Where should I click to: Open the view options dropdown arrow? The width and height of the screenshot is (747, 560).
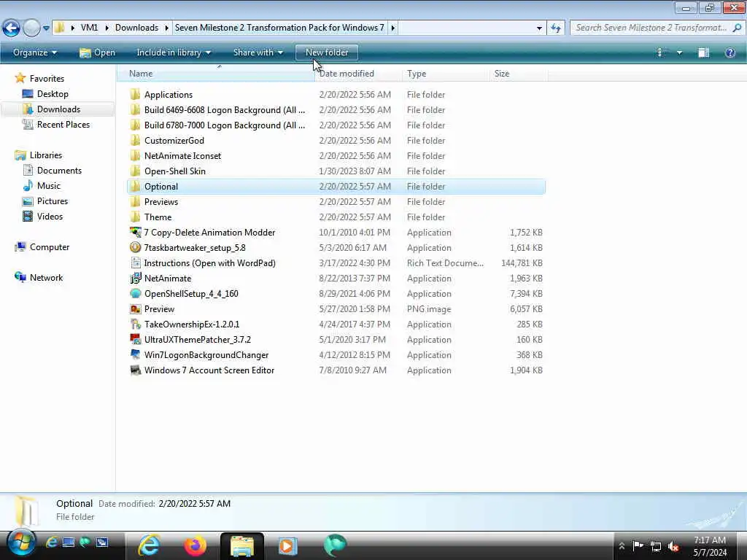pos(679,52)
